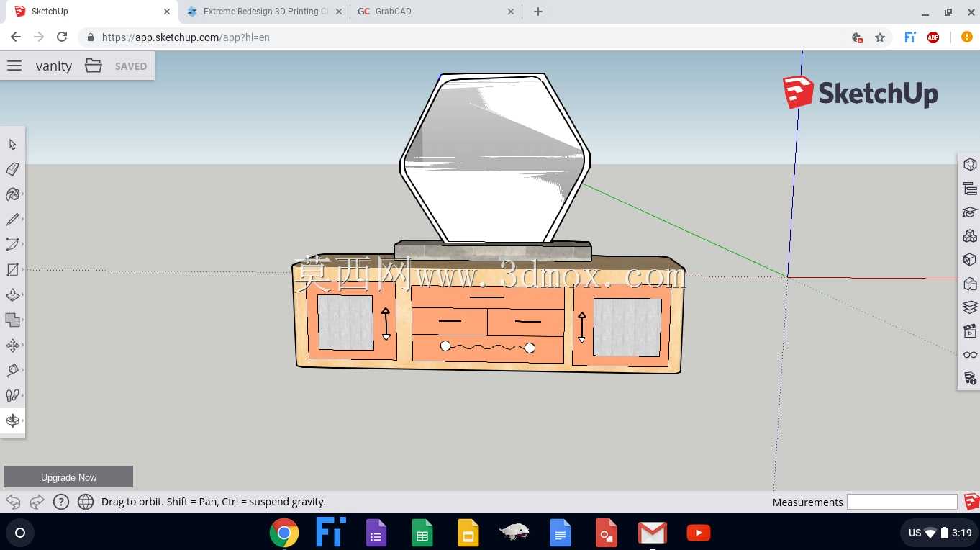Expand the Push/Pull tool flyout arrow
Image resolution: width=980 pixels, height=550 pixels.
[23, 295]
